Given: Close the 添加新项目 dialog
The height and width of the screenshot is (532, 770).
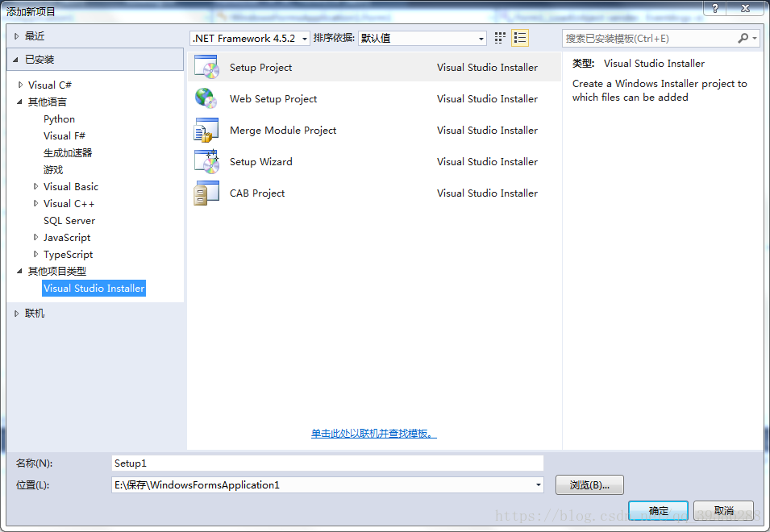Looking at the screenshot, I should tap(746, 8).
